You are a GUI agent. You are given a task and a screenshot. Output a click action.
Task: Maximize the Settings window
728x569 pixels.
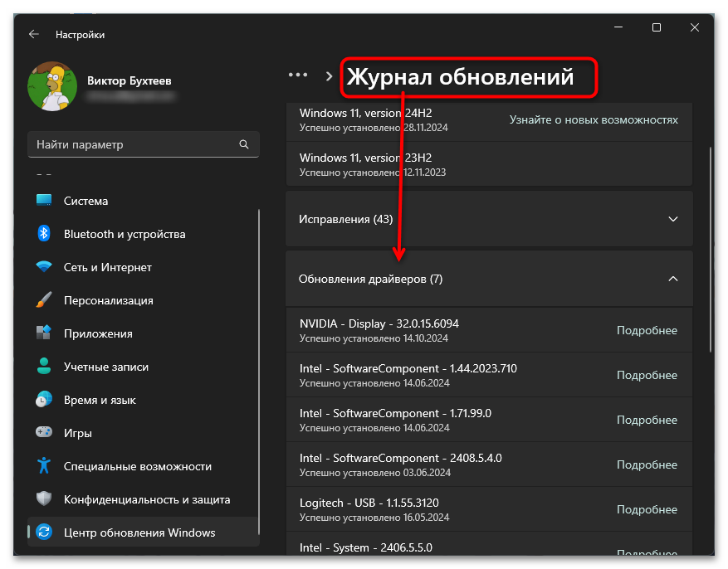click(x=656, y=27)
